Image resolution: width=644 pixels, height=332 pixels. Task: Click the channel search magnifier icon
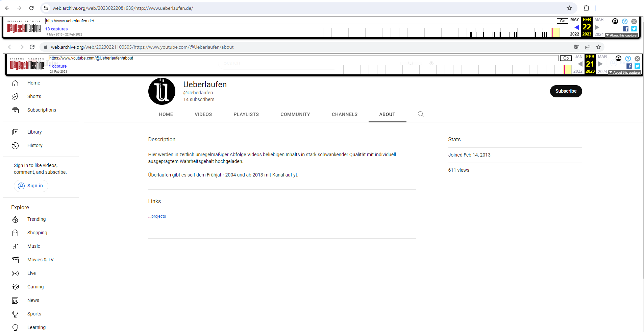pos(421,114)
